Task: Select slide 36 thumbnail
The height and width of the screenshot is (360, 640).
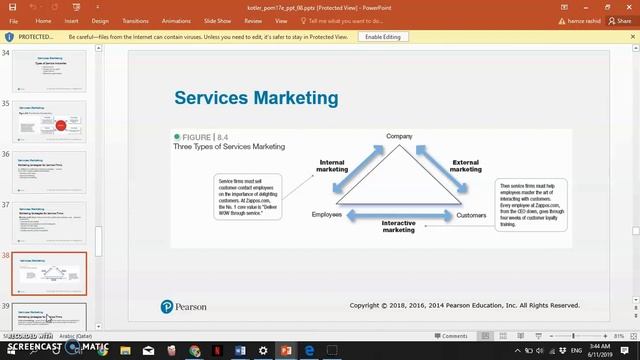Action: pyautogui.click(x=49, y=172)
